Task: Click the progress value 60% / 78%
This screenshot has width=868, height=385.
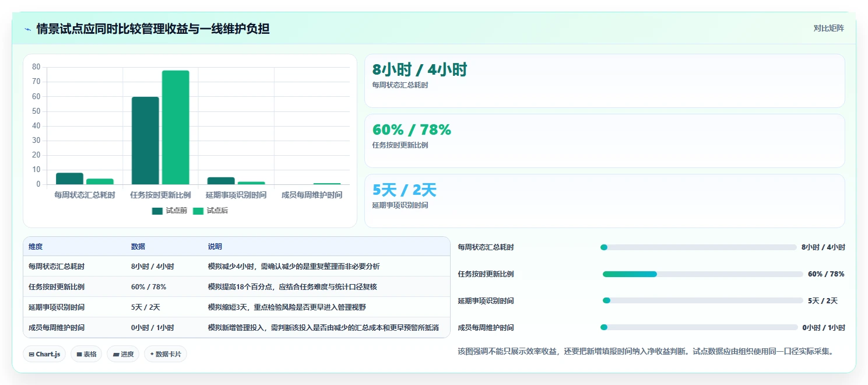Action: [826, 274]
